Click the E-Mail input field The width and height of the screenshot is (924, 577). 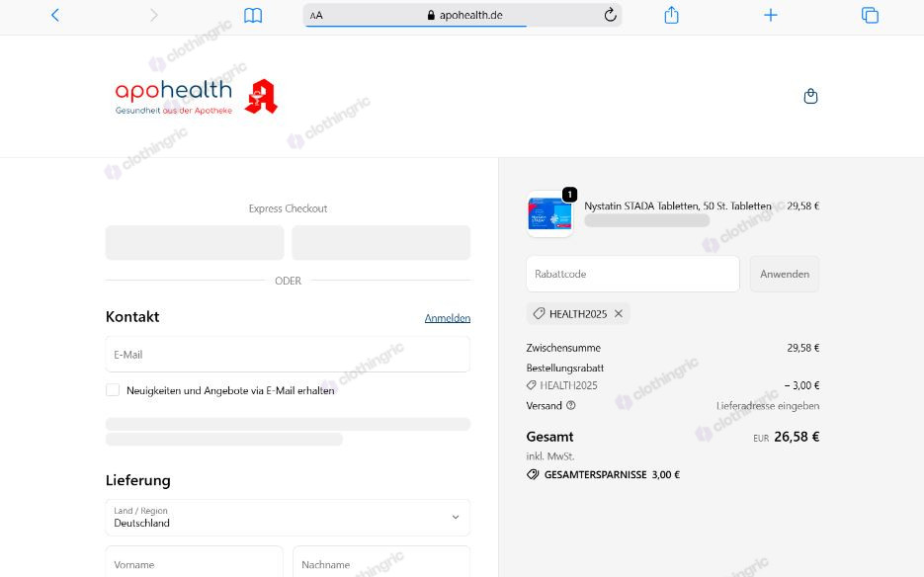(x=288, y=355)
